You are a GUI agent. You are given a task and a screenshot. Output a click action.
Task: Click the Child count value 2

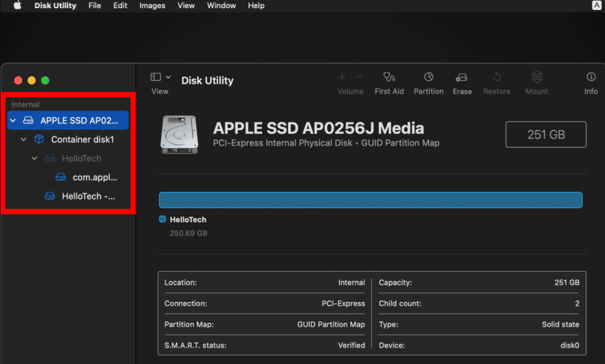click(x=577, y=303)
